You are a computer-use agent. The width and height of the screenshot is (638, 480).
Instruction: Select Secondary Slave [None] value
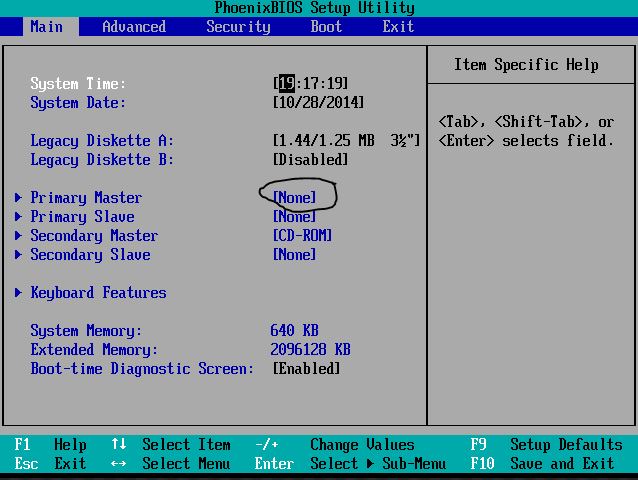click(x=294, y=255)
